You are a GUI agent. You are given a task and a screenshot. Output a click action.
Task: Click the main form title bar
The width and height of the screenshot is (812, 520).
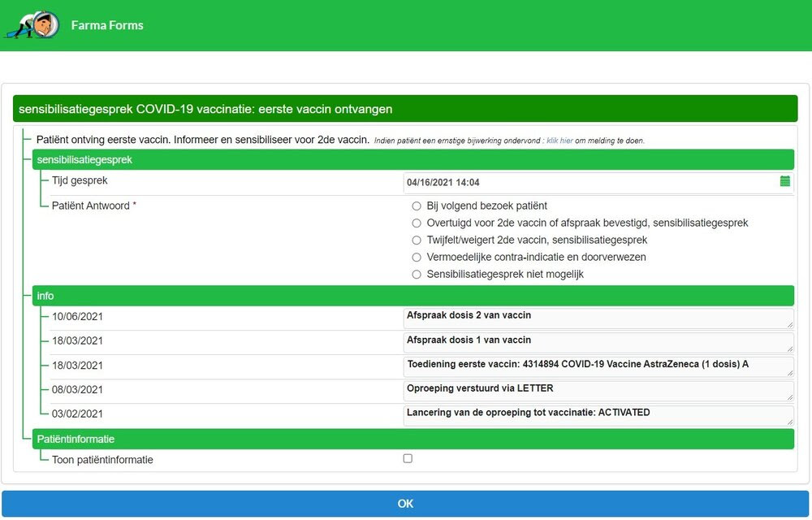tap(405, 109)
